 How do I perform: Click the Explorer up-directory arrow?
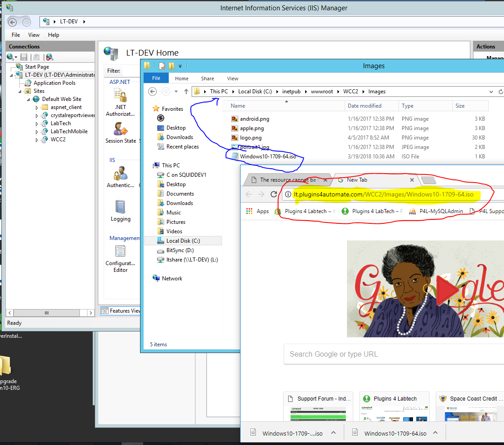pos(186,92)
